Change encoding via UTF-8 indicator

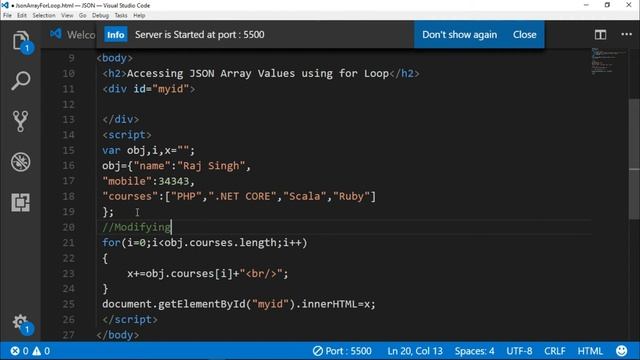(519, 351)
